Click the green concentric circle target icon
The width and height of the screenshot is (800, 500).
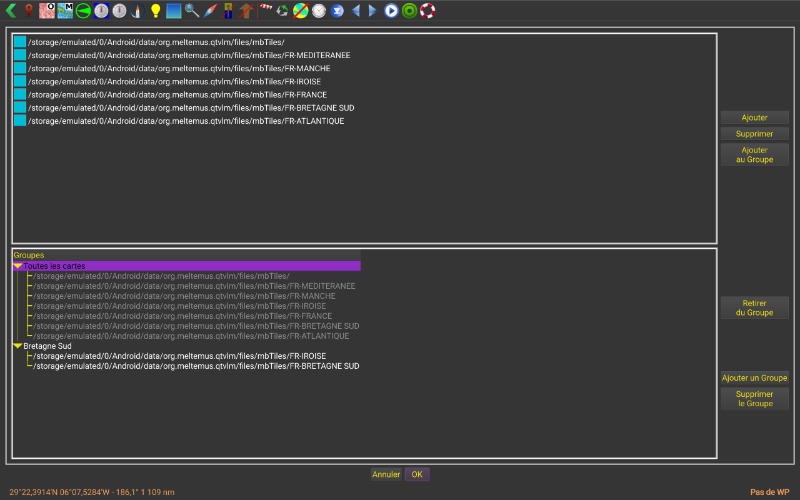pos(409,11)
